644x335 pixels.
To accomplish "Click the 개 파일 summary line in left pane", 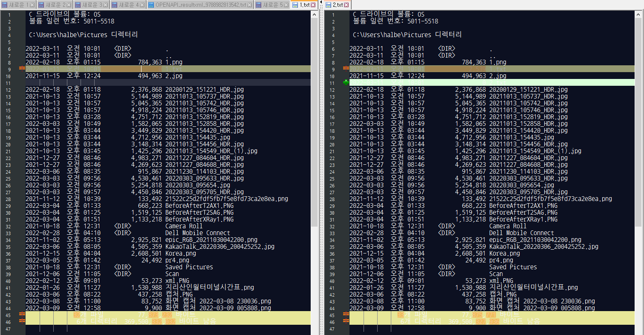I will pos(168,315).
